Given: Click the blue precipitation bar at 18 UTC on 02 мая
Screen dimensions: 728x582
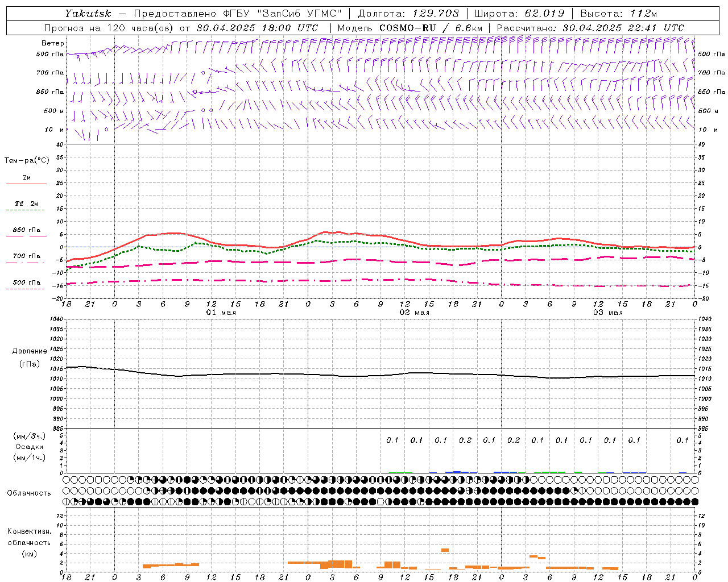Looking at the screenshot, I should [x=457, y=472].
